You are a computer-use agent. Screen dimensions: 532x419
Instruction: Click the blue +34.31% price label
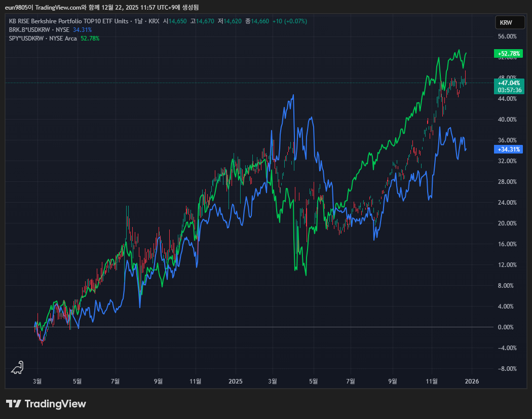point(509,149)
